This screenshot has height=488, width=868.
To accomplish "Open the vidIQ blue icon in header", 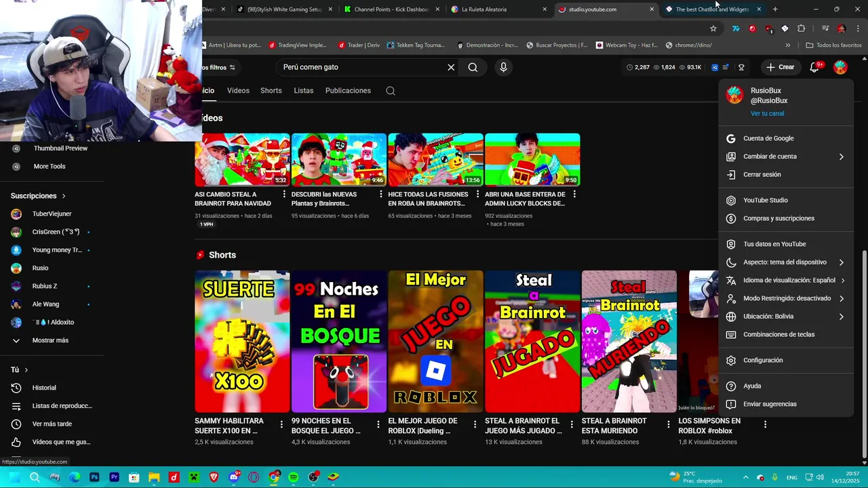I will pyautogui.click(x=715, y=67).
